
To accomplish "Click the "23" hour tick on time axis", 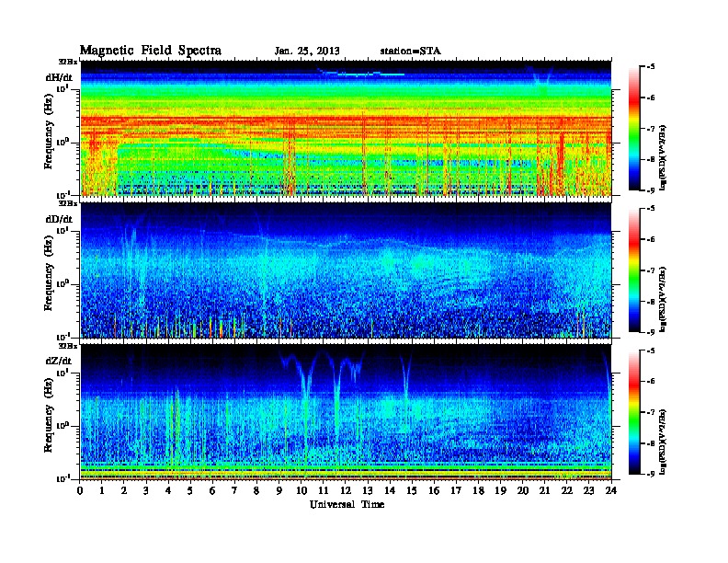I will click(x=588, y=491).
